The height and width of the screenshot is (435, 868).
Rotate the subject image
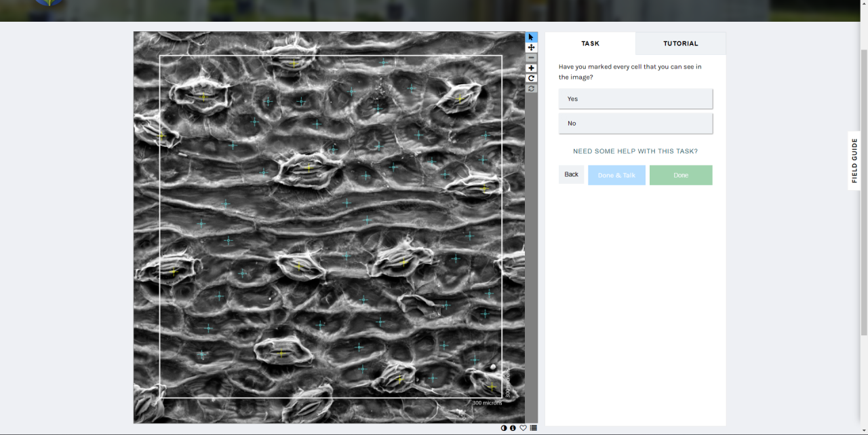(x=532, y=78)
